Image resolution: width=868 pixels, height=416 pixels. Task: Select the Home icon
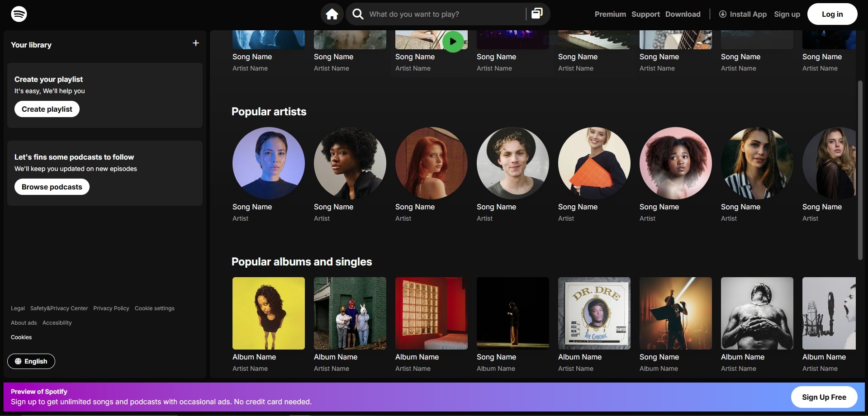332,14
